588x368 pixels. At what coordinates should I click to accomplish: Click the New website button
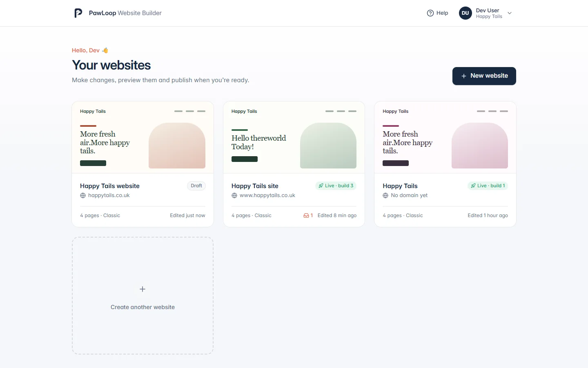(484, 76)
